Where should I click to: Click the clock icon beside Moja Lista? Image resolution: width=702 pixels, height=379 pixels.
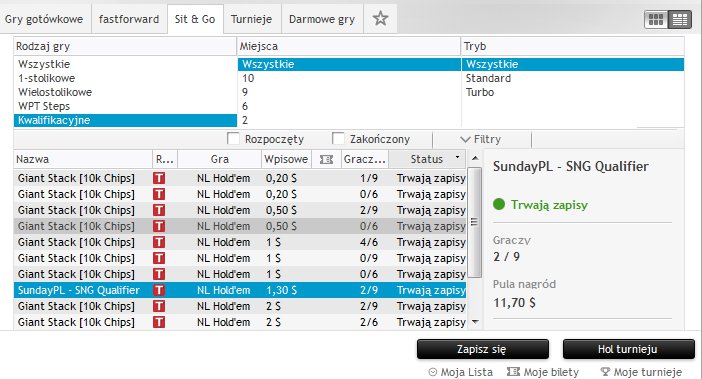point(432,372)
